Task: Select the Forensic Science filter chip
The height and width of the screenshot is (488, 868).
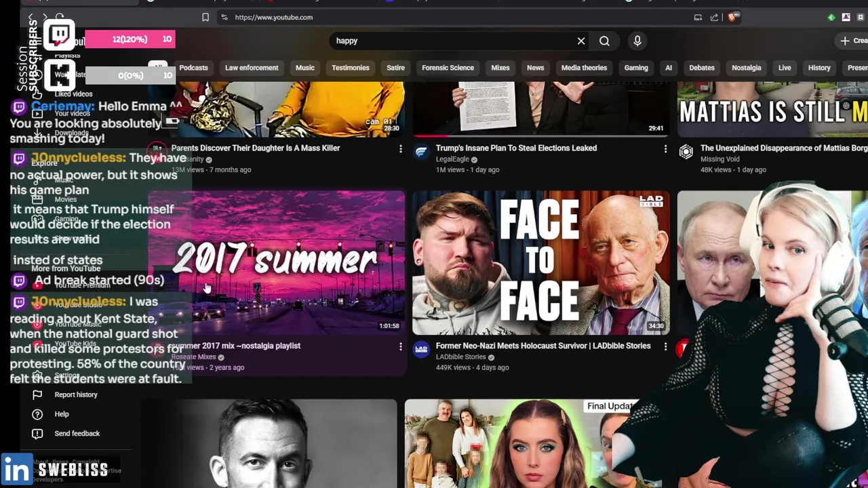Action: 448,68
